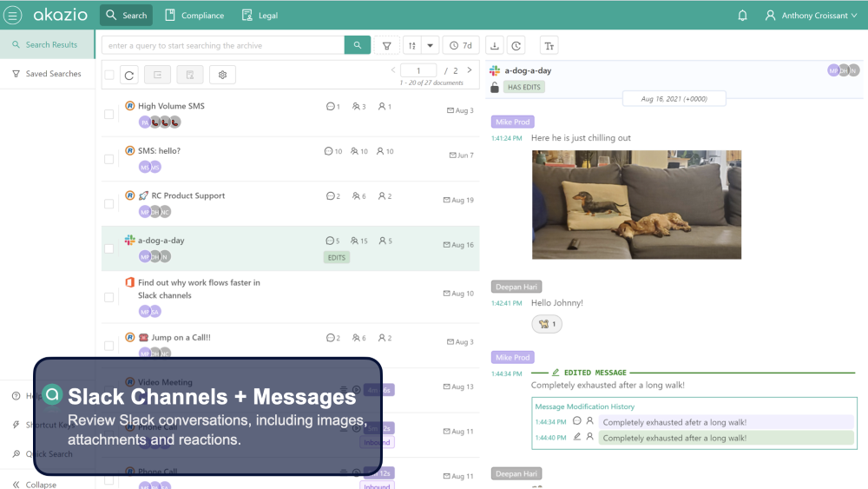The height and width of the screenshot is (489, 868).
Task: Toggle the select-all documents checkbox
Action: point(109,75)
